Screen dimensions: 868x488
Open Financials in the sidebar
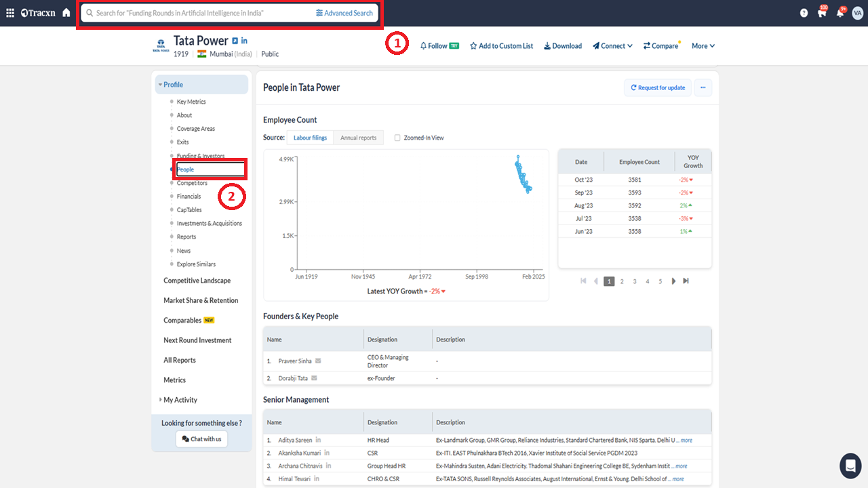coord(189,197)
